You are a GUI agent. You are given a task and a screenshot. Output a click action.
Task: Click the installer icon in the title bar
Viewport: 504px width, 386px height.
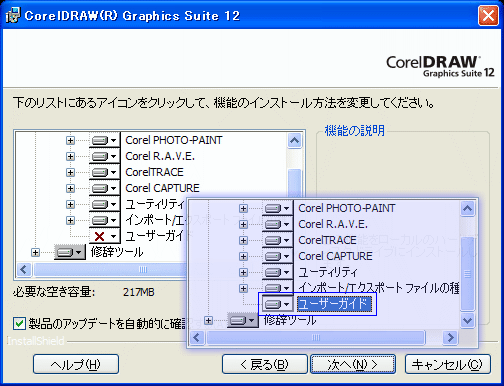tap(13, 15)
